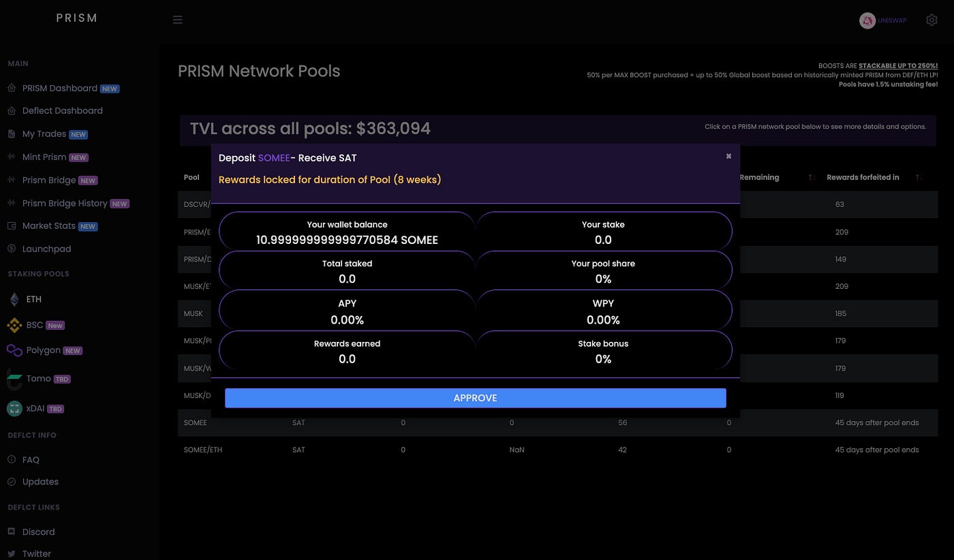Select the xDAI staking pool icon
This screenshot has width=954, height=560.
pos(14,409)
